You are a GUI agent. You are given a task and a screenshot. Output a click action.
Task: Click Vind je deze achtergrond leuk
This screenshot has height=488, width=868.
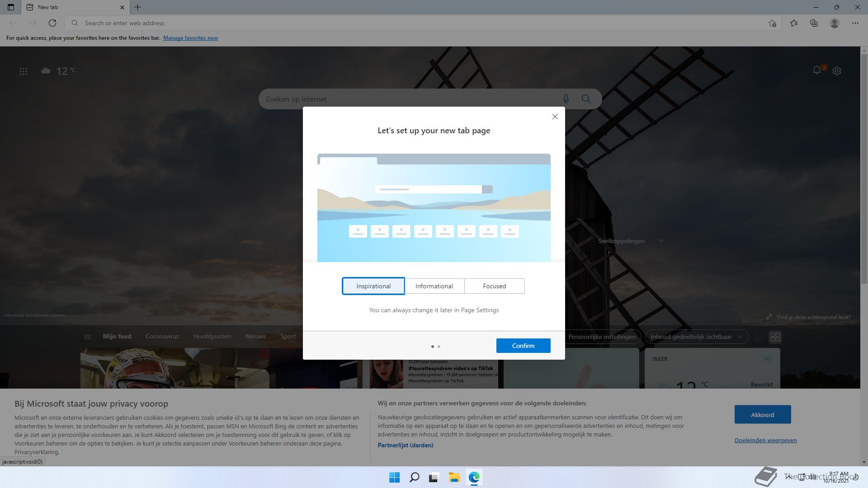(x=808, y=317)
